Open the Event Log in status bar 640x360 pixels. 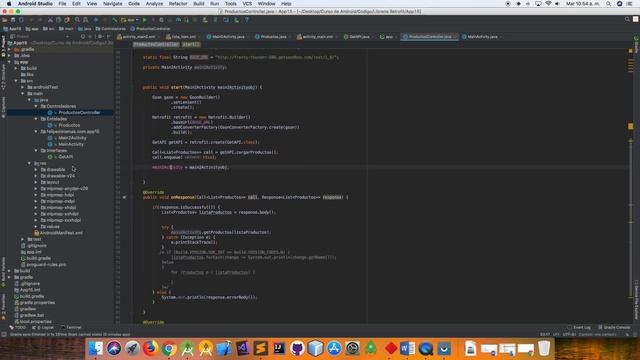pyautogui.click(x=578, y=327)
